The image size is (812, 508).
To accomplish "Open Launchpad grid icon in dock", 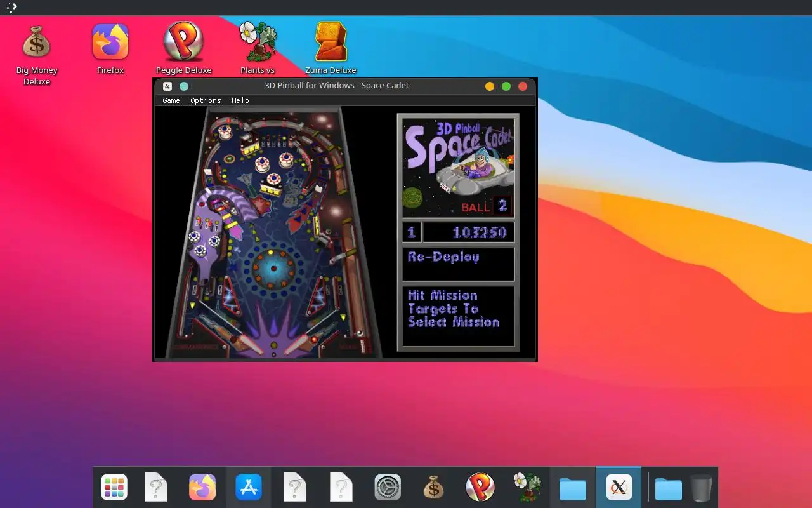I will [x=114, y=488].
